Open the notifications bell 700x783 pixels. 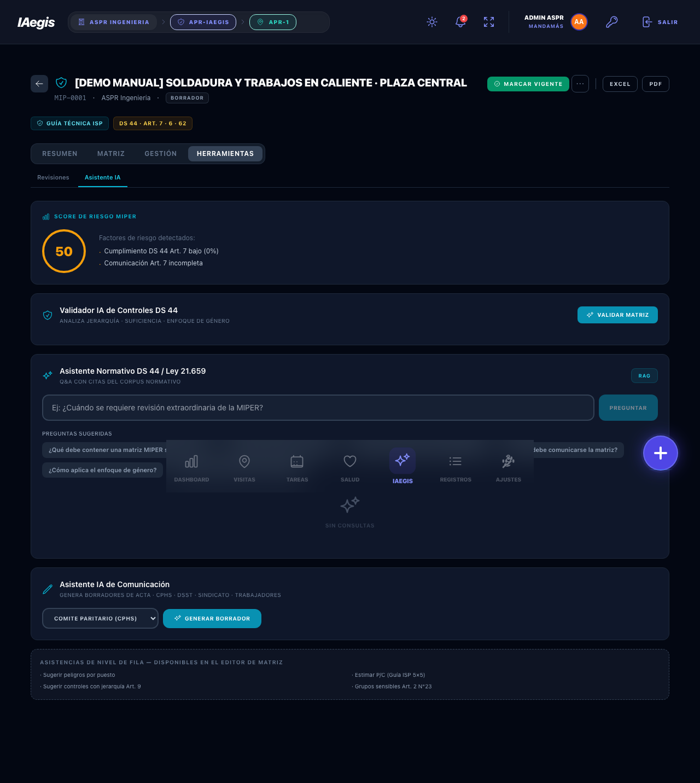(460, 22)
